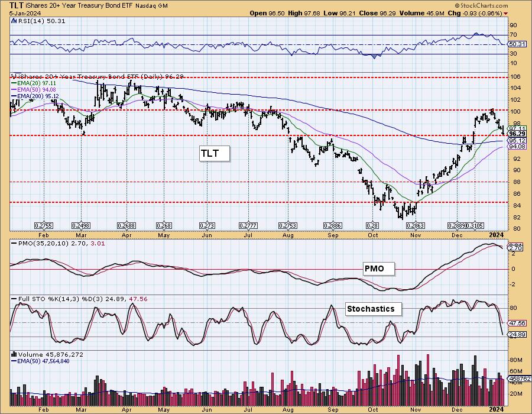
Task: Click the RSI(14) indicator icon
Action: coord(14,21)
